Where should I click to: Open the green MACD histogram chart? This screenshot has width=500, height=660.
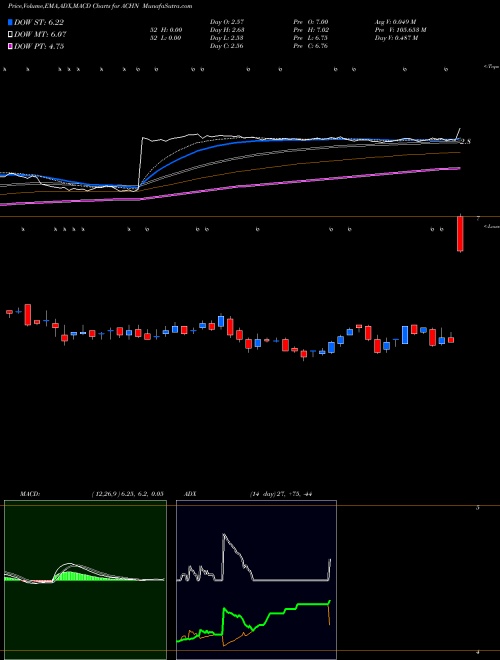85,580
